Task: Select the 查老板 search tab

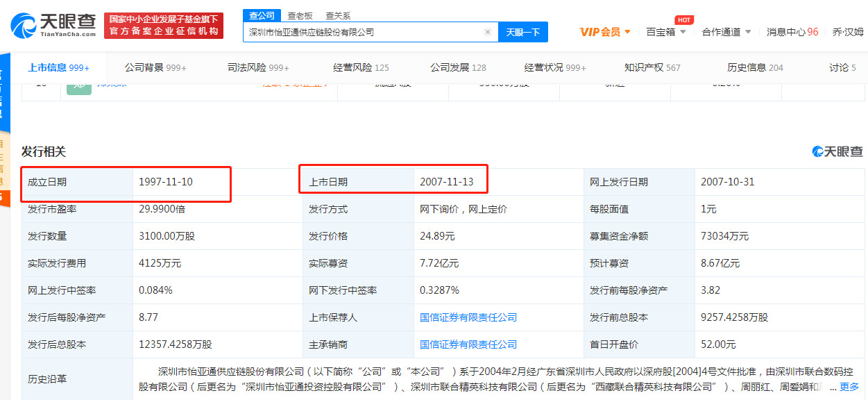Action: 300,15
